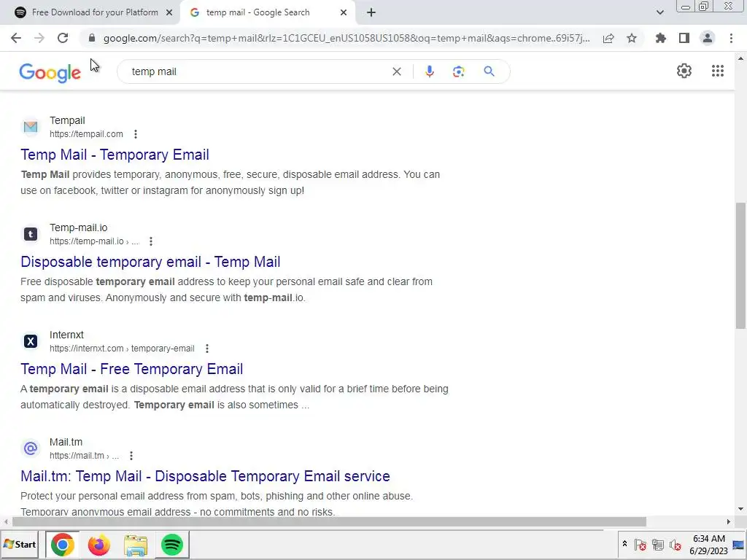Launch Chrome from the taskbar
This screenshot has width=747, height=560.
tap(63, 544)
